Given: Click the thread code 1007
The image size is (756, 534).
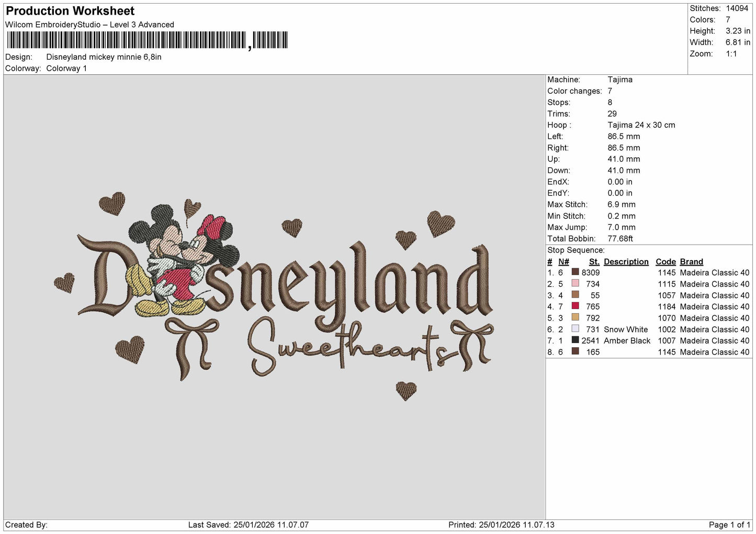Looking at the screenshot, I should click(x=667, y=340).
